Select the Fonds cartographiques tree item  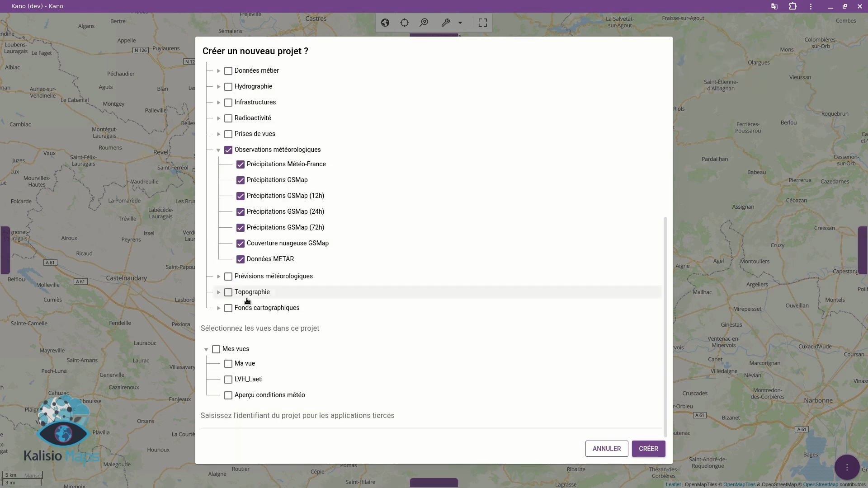(267, 308)
